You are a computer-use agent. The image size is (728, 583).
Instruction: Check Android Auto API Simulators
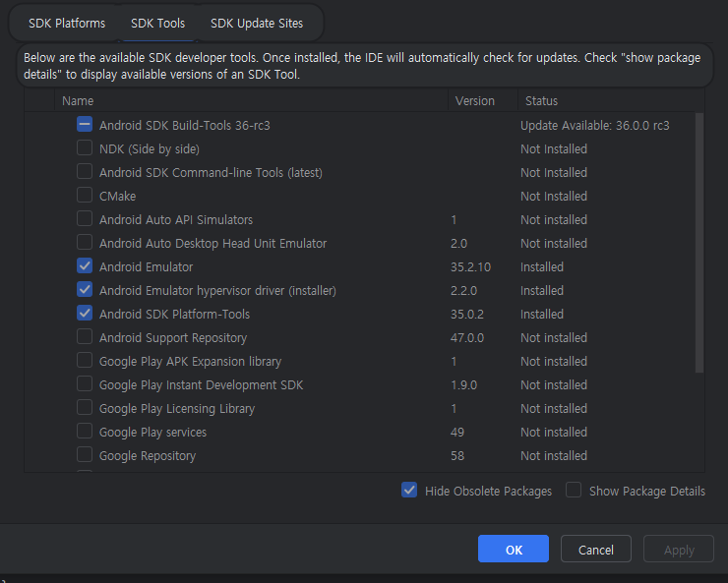tap(85, 219)
